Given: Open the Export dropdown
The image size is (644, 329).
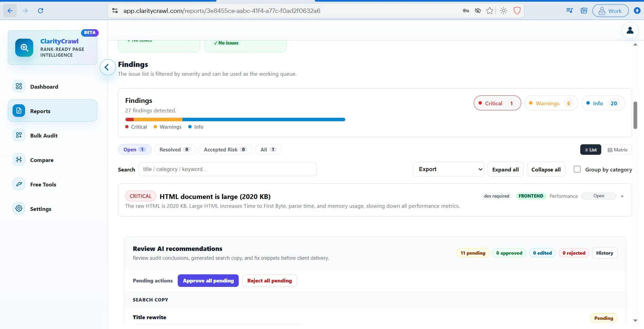Looking at the screenshot, I should (x=448, y=169).
